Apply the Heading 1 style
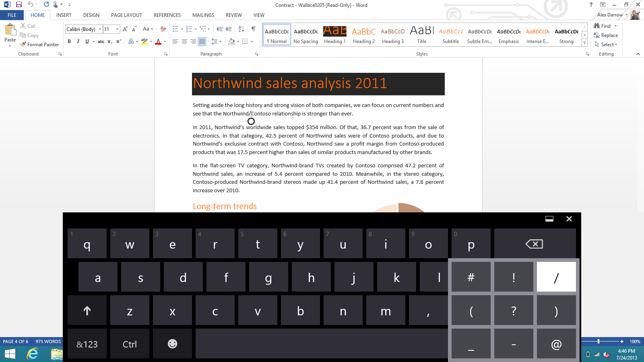644x362 pixels. tap(335, 35)
